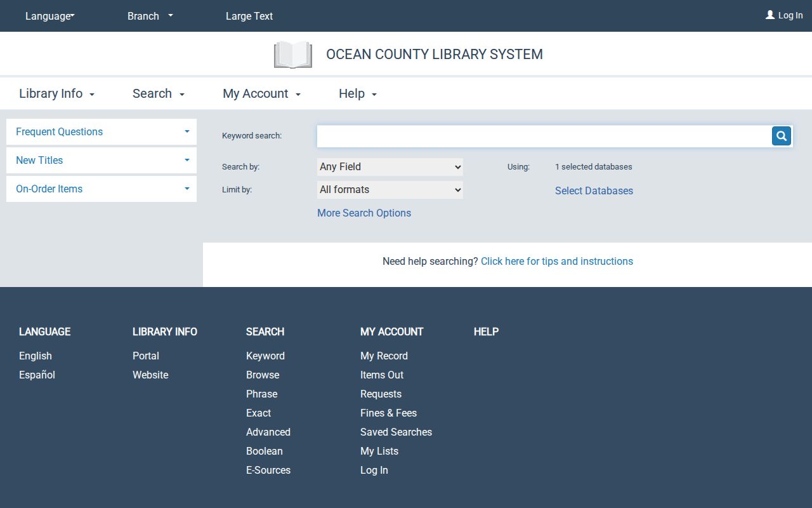The width and height of the screenshot is (812, 508).
Task: Select English in footer language list
Action: click(x=36, y=356)
